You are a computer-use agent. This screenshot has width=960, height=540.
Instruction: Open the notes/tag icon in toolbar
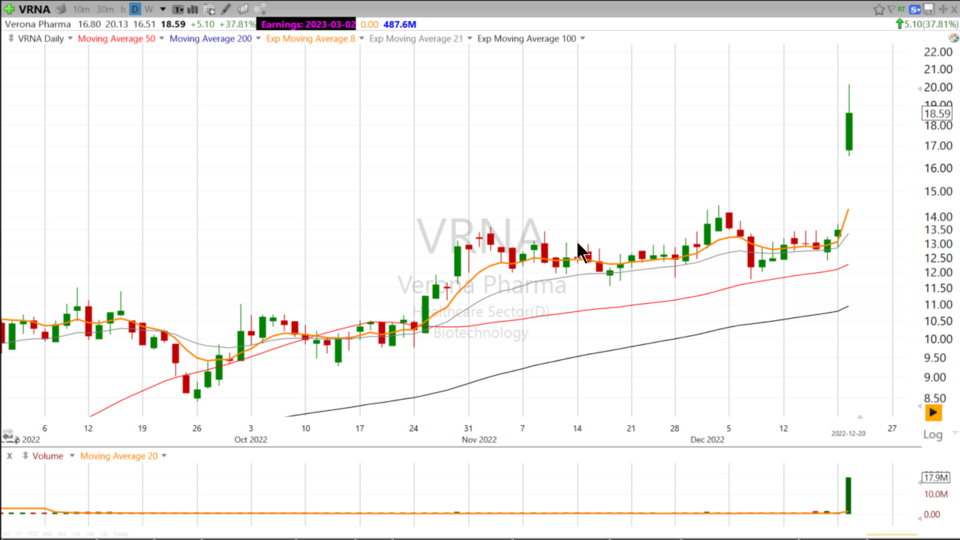coord(243,9)
